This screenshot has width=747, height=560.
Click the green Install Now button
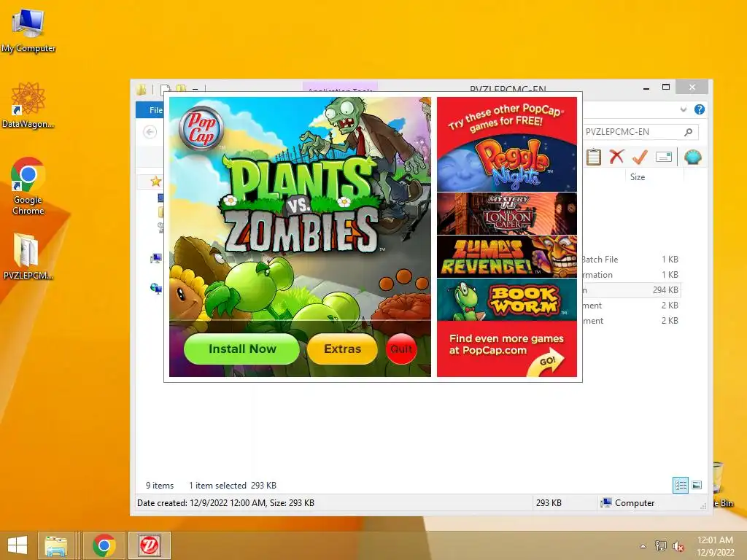tap(241, 349)
